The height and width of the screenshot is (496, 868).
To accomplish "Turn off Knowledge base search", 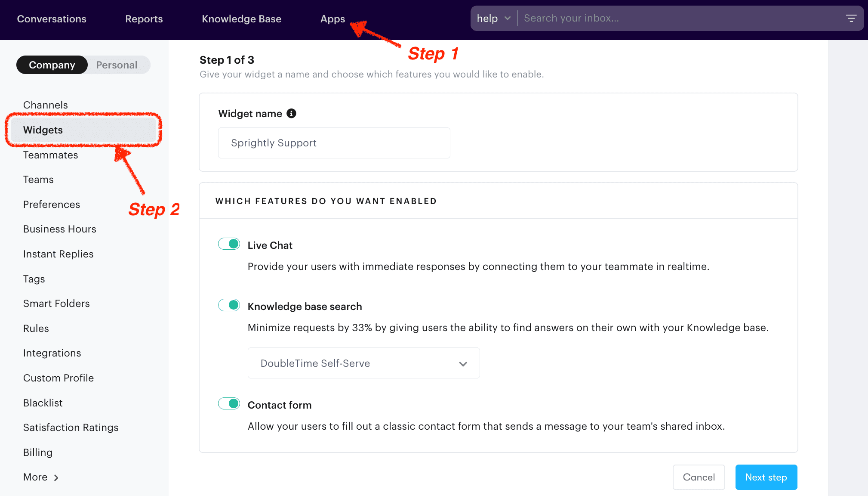I will coord(229,305).
